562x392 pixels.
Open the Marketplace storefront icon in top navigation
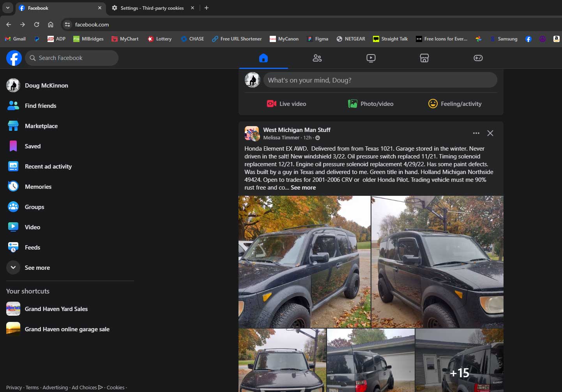pos(424,58)
